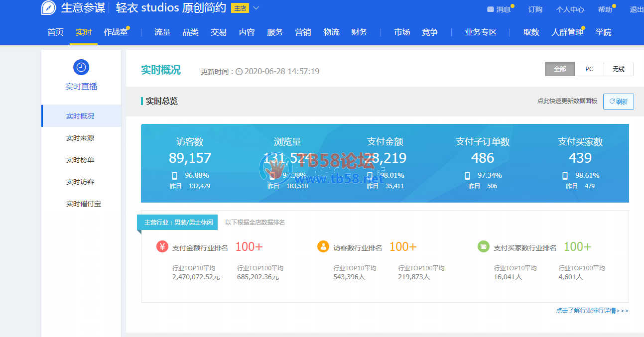Click the 消息 envelope icon
This screenshot has width=644, height=337.
click(491, 9)
